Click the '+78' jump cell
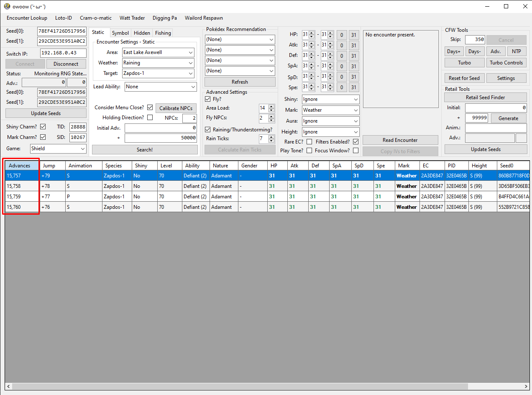The width and height of the screenshot is (532, 395). click(x=52, y=186)
